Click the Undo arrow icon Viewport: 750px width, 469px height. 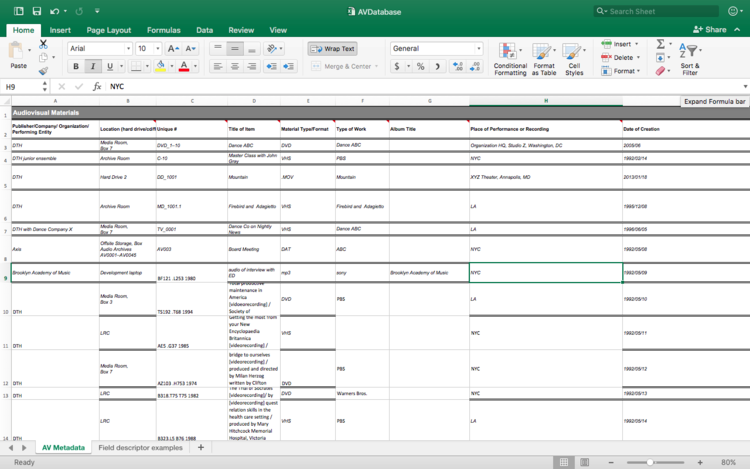(x=55, y=11)
